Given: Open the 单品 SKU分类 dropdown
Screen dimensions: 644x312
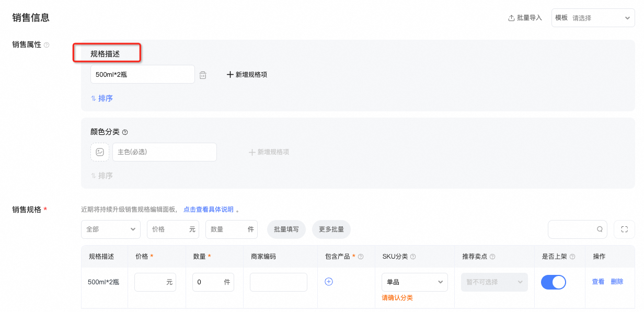Looking at the screenshot, I should pyautogui.click(x=415, y=282).
